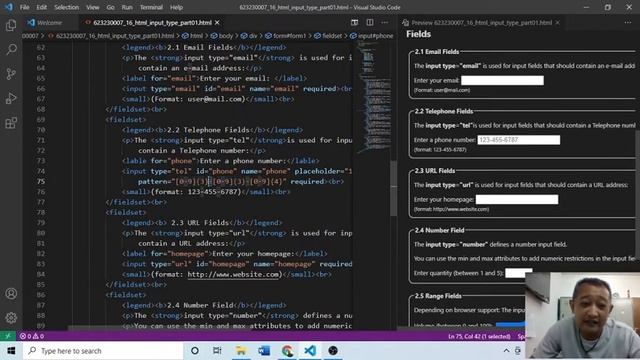Screen dimensions: 640x360
Task: Click the 2.2 Telephone Fields legend in preview
Action: pyautogui.click(x=444, y=111)
